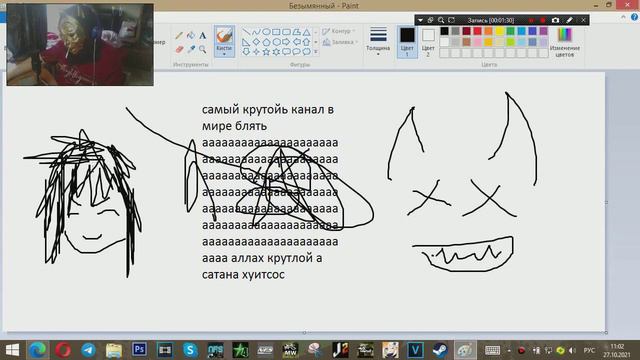Screen dimensions: 640x360
Task: Switch to the Paint taskbar button
Action: pyautogui.click(x=465, y=350)
